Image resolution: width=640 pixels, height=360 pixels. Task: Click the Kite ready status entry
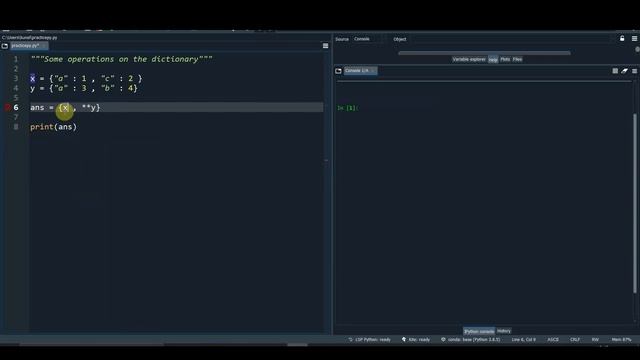(x=416, y=340)
